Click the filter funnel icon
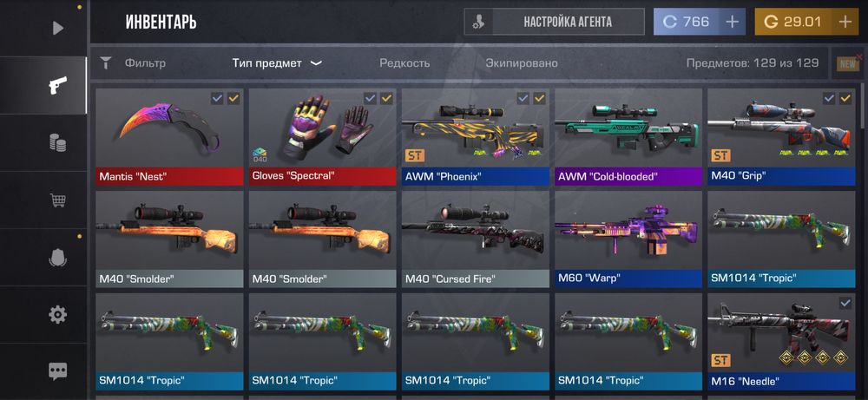Viewport: 868px width, 400px height. coord(106,63)
